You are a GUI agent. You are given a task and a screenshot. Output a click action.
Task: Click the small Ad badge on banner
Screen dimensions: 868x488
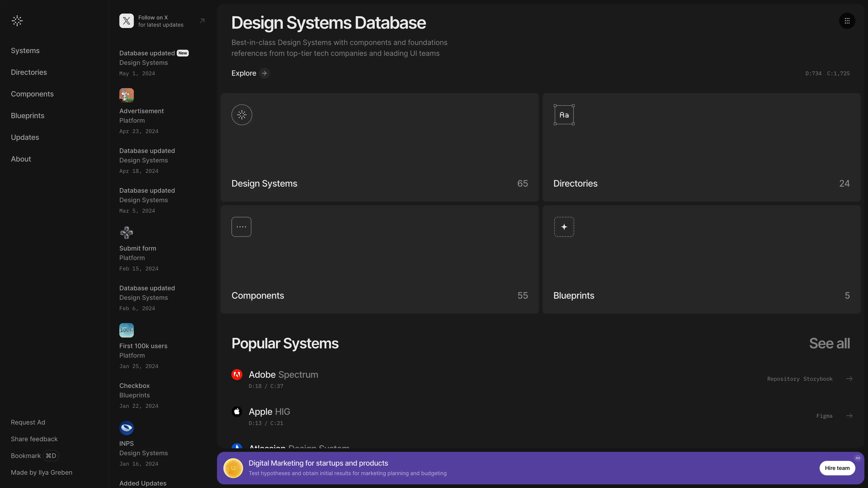tap(858, 458)
